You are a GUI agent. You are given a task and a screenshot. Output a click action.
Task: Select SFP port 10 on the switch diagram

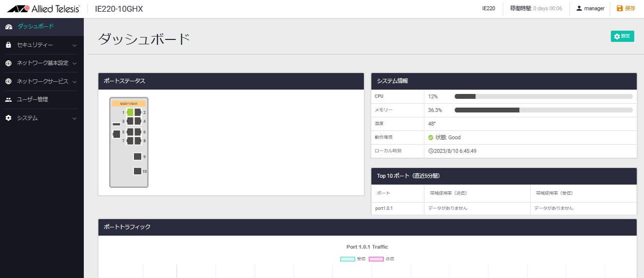(137, 171)
